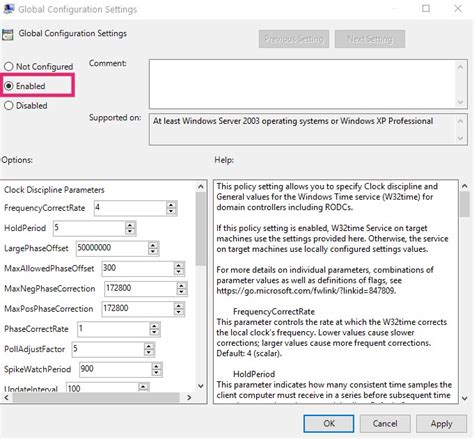Click the Comment box scroll-down arrow

(460, 102)
